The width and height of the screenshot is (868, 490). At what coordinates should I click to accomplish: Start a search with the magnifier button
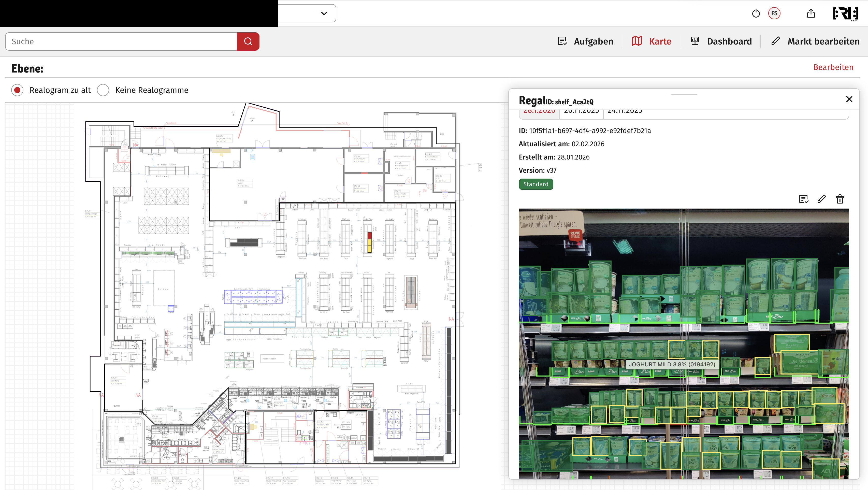(248, 41)
